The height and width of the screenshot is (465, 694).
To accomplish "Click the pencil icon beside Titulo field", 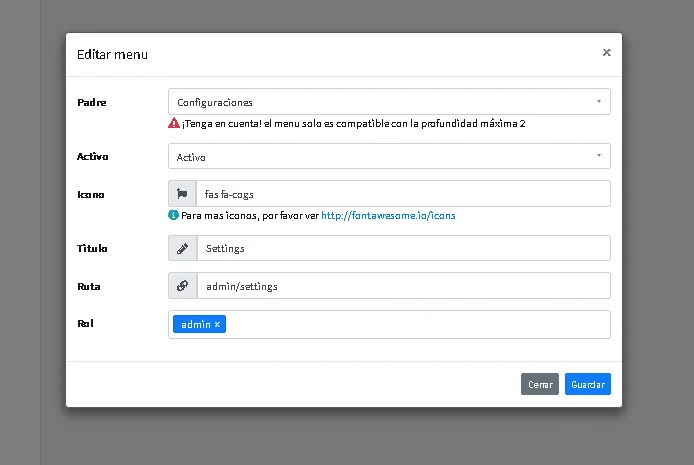I will (x=182, y=248).
